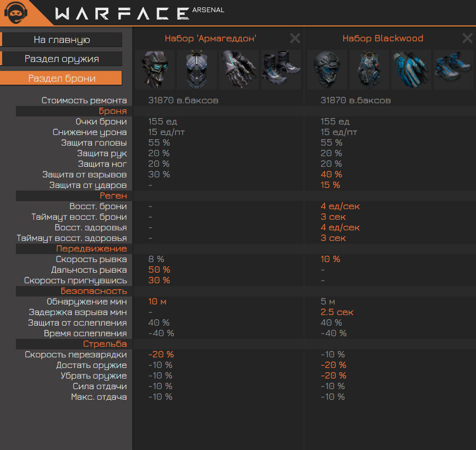Screen dimensions: 476x450
Task: Click Армагеддон's 31870 в.баксов repair cost
Action: (x=184, y=100)
